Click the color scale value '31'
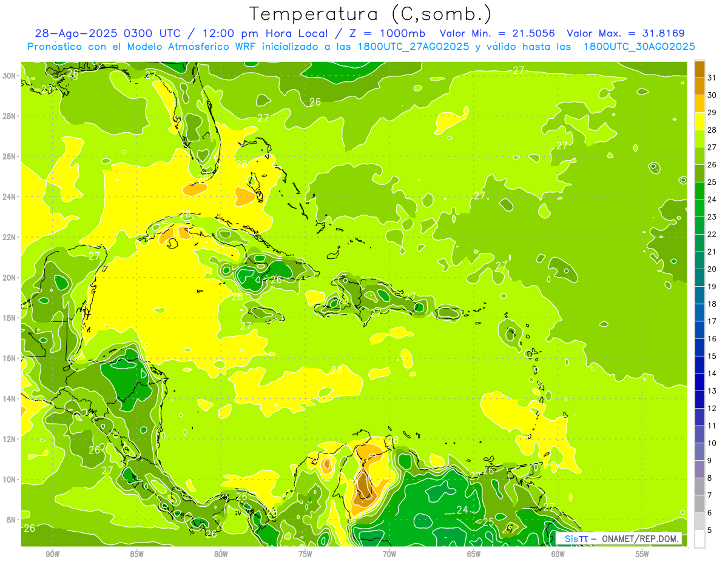Image resolution: width=728 pixels, height=562 pixels. [712, 78]
